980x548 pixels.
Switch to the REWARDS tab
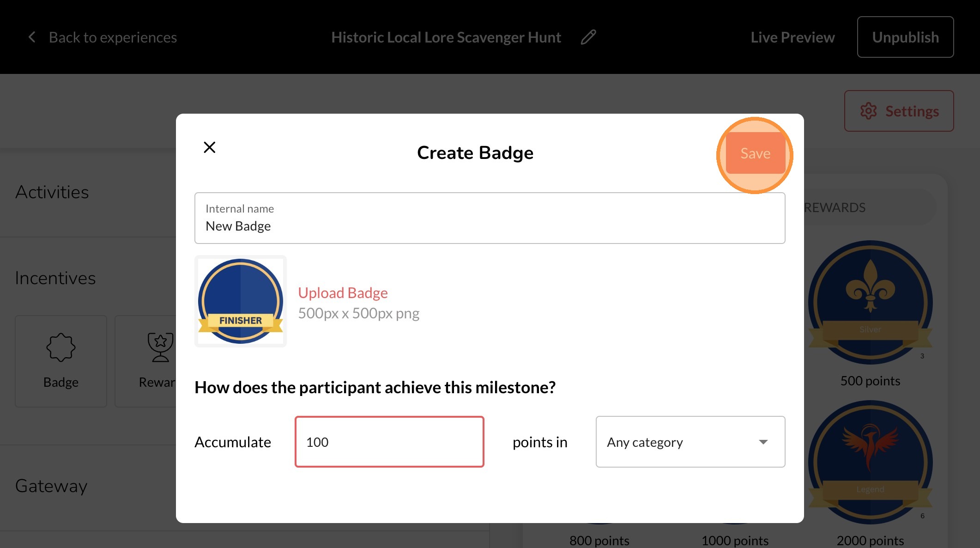click(x=835, y=207)
